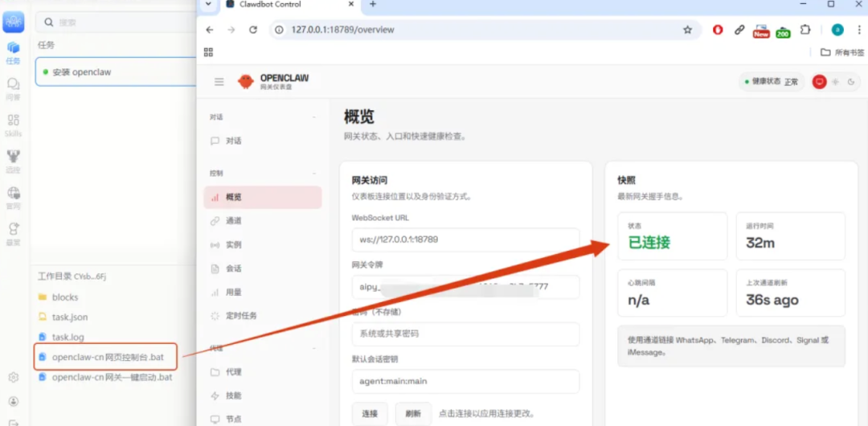Reload the browser page
The width and height of the screenshot is (868, 426).
(x=253, y=30)
